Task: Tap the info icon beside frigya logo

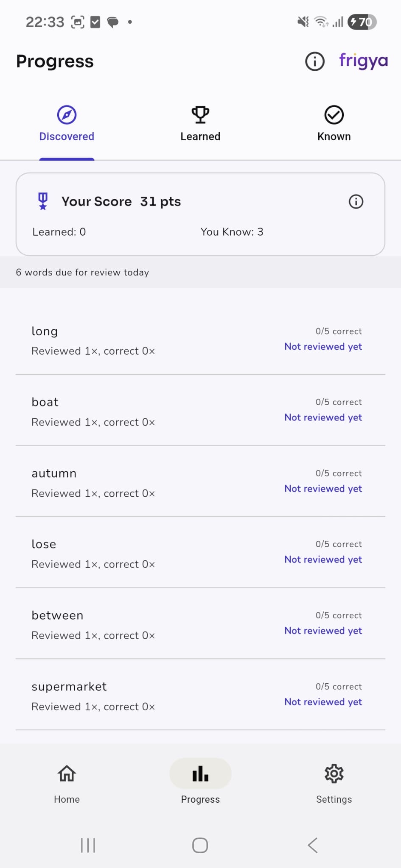Action: pyautogui.click(x=314, y=61)
